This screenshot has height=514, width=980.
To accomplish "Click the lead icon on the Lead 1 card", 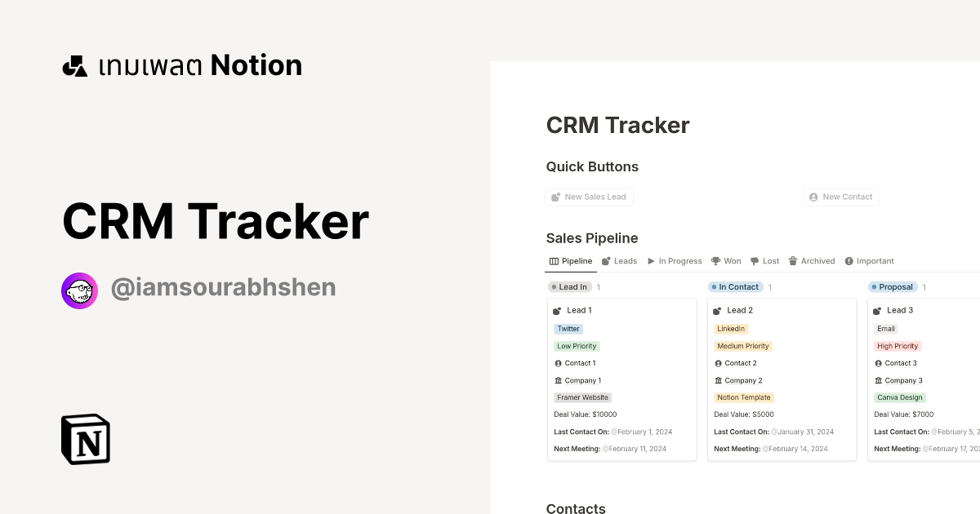I will point(555,310).
